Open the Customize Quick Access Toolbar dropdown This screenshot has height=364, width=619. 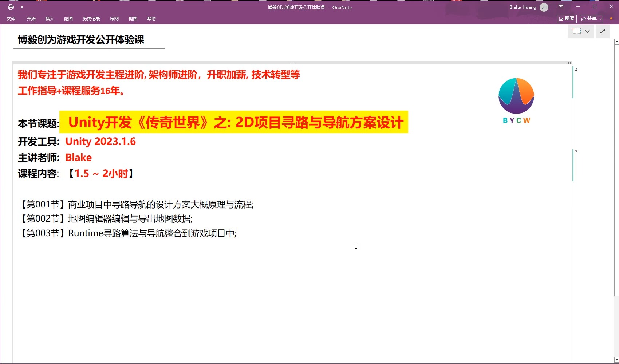[x=22, y=7]
